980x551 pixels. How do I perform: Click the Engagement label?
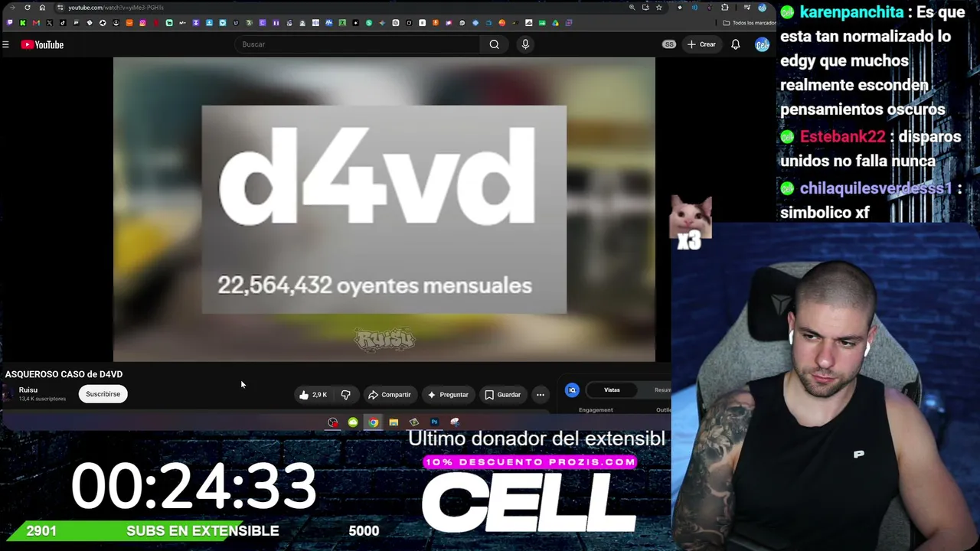pos(596,410)
